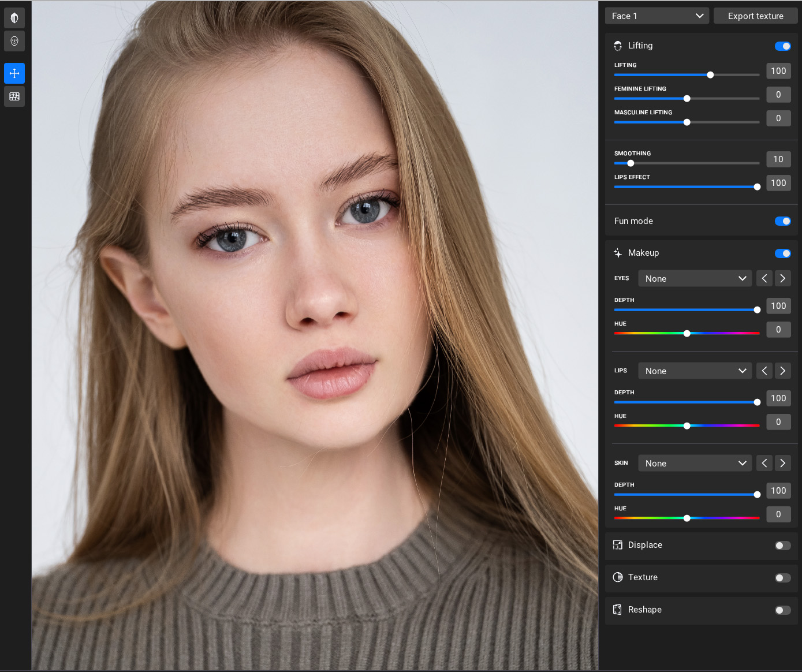The width and height of the screenshot is (802, 672).
Task: Activate the move/pan tool icon
Action: tap(14, 73)
